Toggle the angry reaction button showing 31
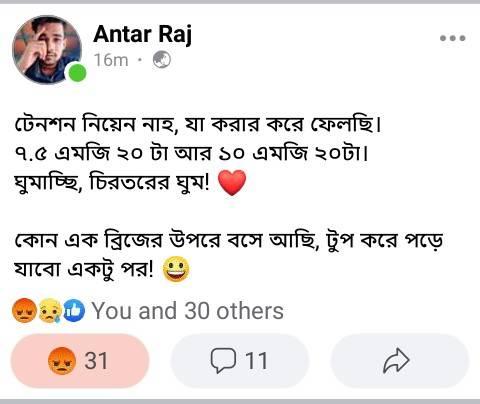Image resolution: width=480 pixels, height=404 pixels. (x=80, y=361)
